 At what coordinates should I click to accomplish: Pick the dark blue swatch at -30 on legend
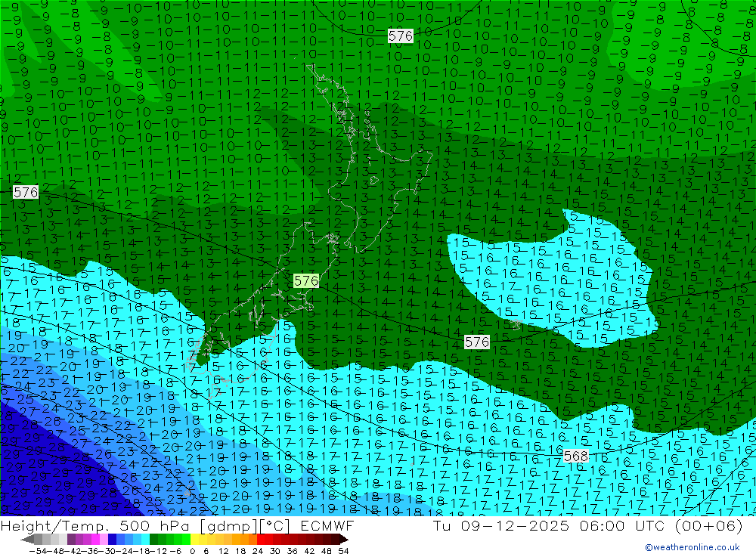pyautogui.click(x=112, y=540)
